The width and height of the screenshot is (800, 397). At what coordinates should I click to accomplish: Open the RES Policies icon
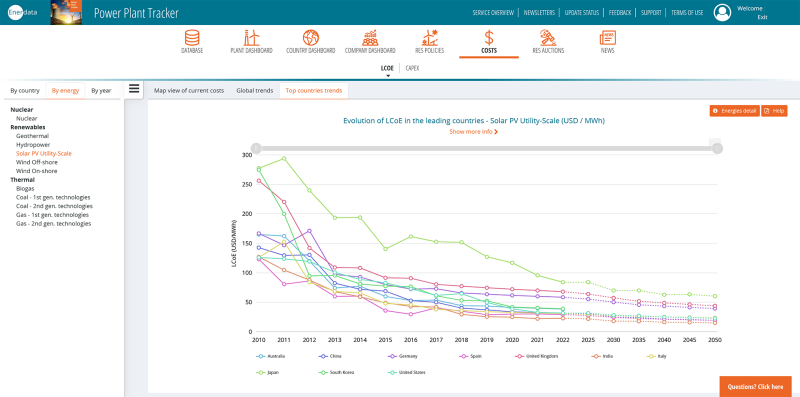pyautogui.click(x=430, y=38)
